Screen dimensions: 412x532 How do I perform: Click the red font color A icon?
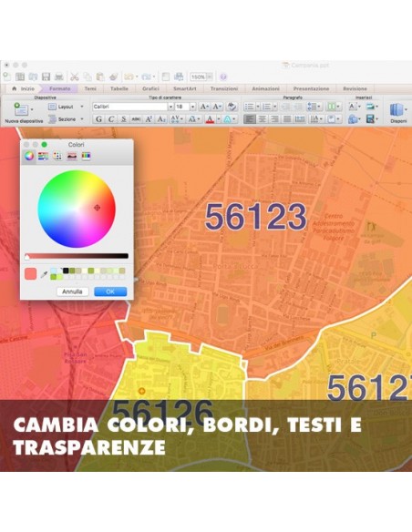[210, 119]
